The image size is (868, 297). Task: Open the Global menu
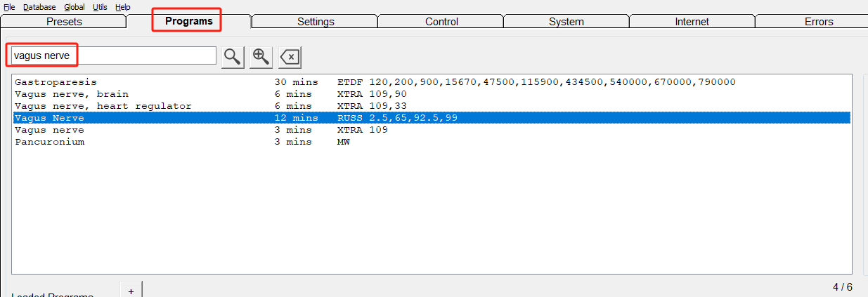point(74,7)
